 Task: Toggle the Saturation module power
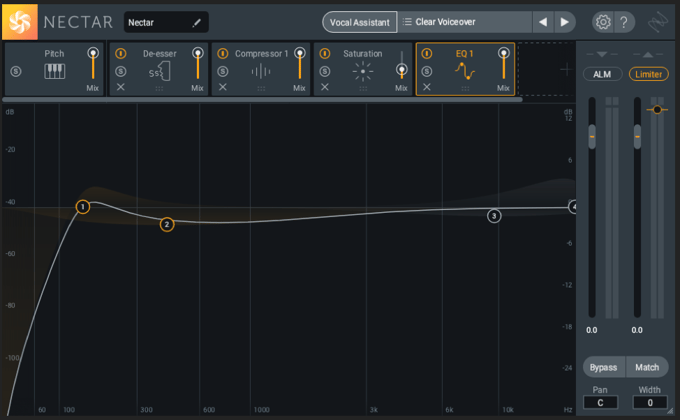click(x=325, y=53)
